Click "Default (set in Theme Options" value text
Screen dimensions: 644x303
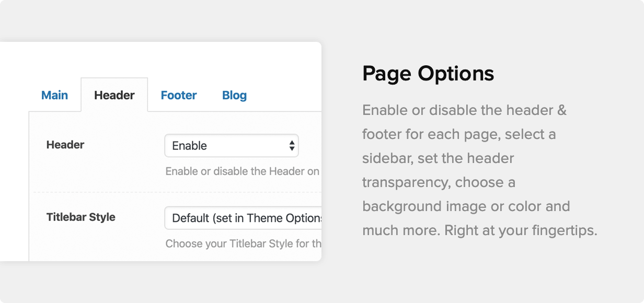coord(246,218)
